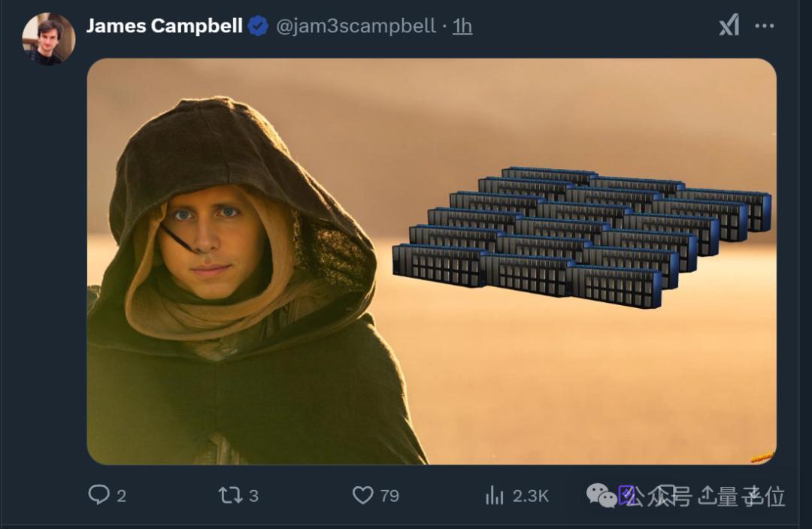Viewport: 812px width, 529px height.
Task: Click the like count of 79
Action: point(389,495)
